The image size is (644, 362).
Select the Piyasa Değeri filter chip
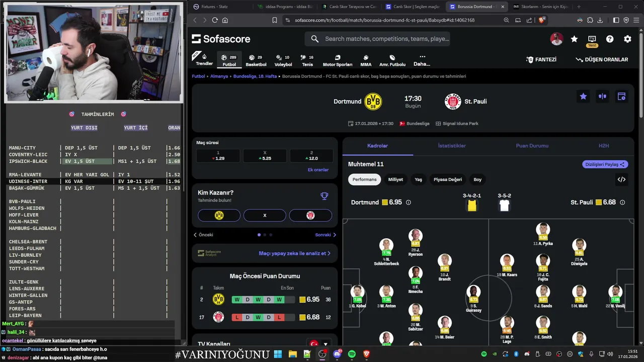(448, 179)
